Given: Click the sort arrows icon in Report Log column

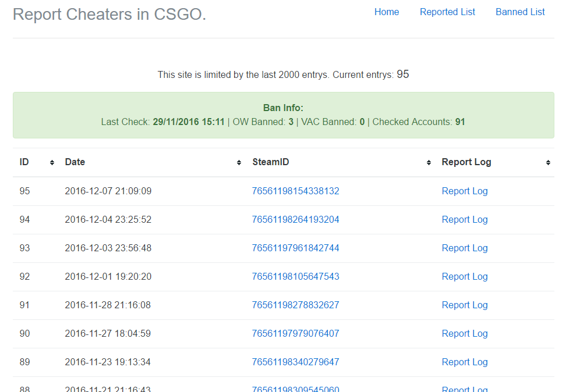Looking at the screenshot, I should point(548,163).
